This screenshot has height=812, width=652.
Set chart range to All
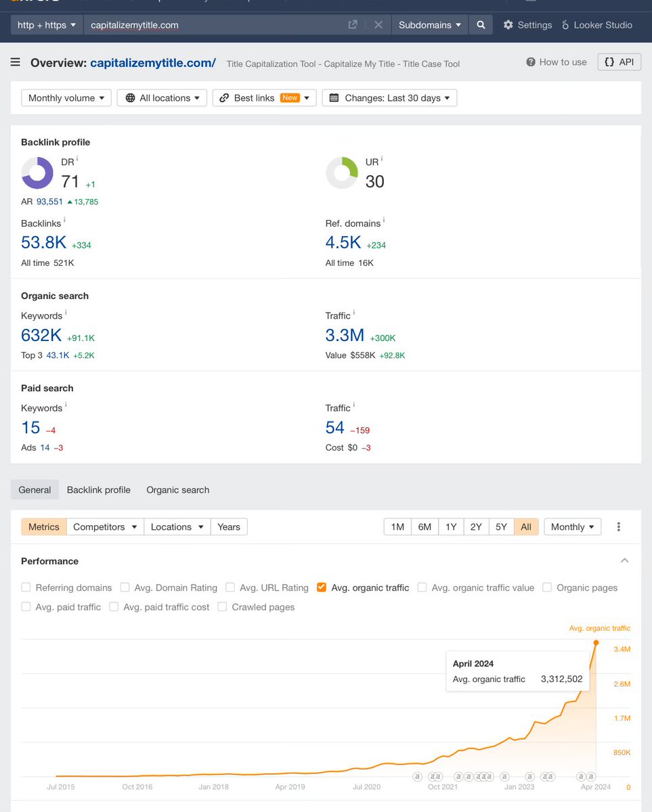[x=526, y=526]
